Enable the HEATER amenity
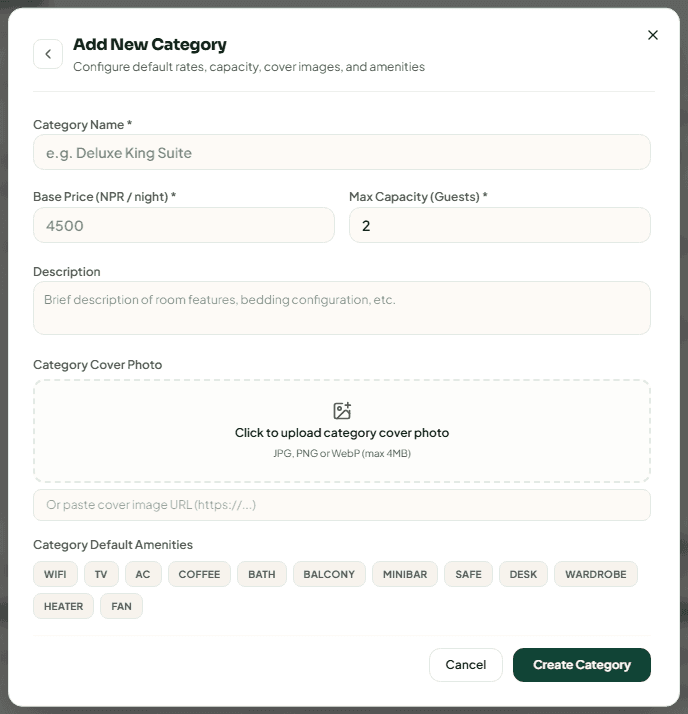The height and width of the screenshot is (714, 688). [63, 606]
